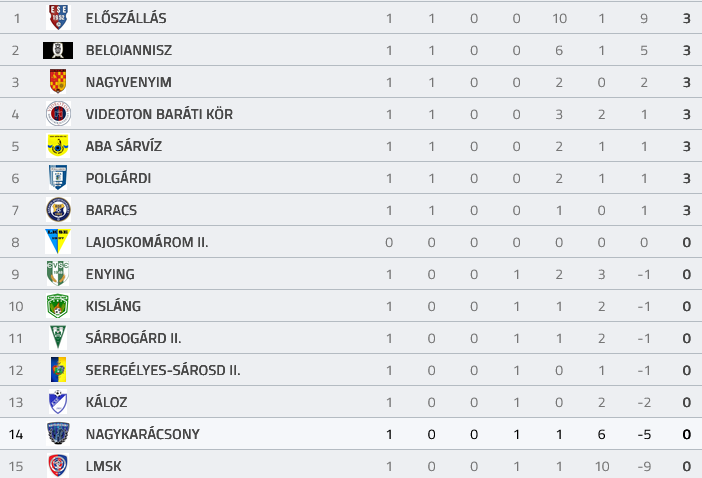Click the Baracs round badge
Screen dimensions: 702x478
(58, 209)
